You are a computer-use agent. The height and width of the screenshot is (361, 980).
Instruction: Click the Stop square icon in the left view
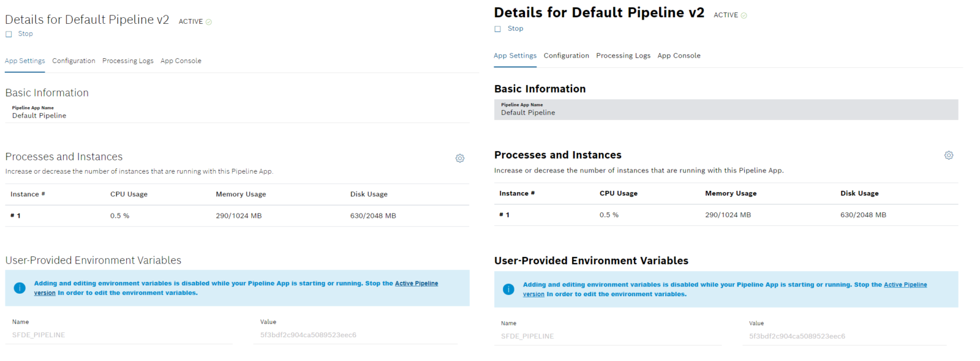pyautogui.click(x=9, y=34)
